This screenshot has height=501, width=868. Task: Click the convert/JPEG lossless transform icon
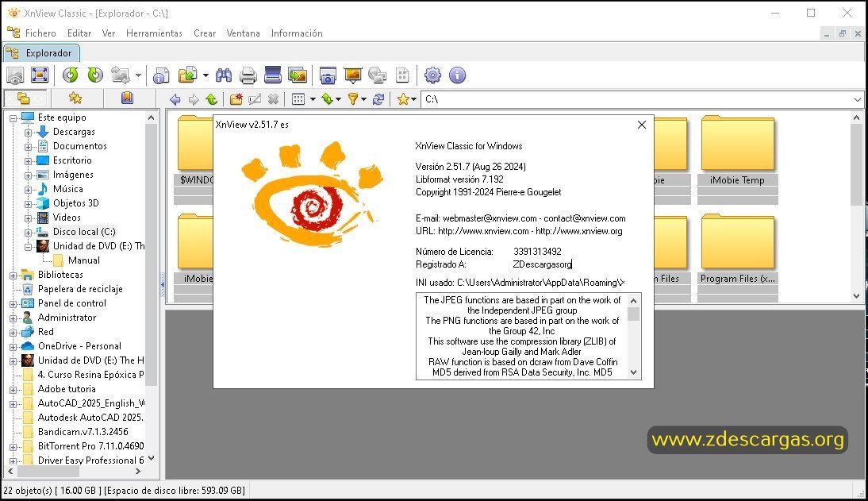coord(120,75)
